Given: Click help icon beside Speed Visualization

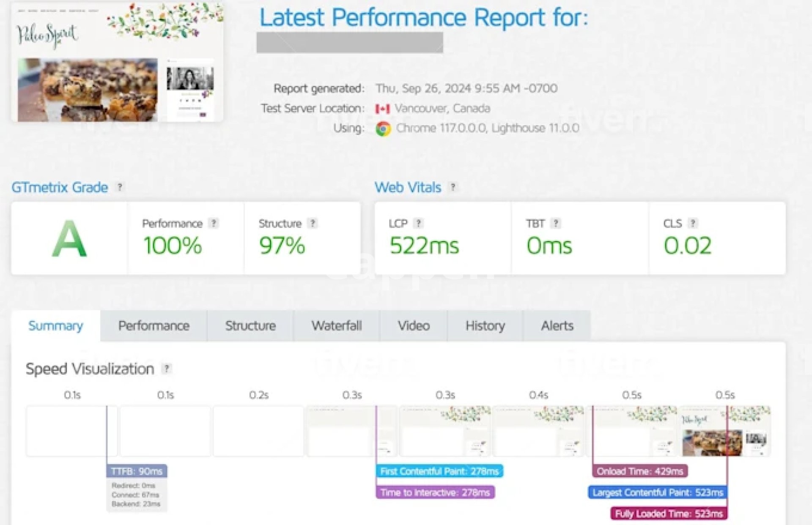Looking at the screenshot, I should pos(167,369).
